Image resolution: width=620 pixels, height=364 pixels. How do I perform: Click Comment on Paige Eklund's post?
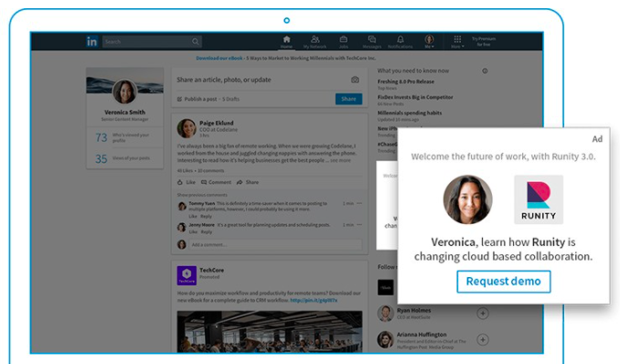pyautogui.click(x=217, y=182)
